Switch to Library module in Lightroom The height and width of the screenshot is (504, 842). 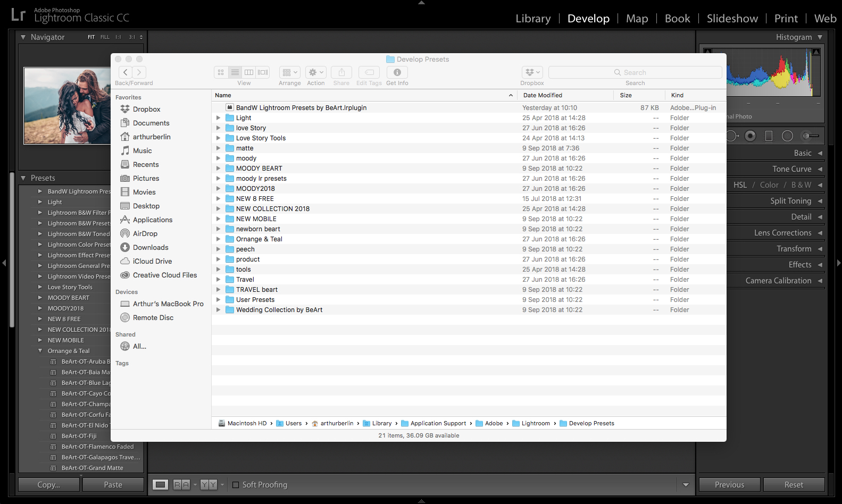click(533, 19)
